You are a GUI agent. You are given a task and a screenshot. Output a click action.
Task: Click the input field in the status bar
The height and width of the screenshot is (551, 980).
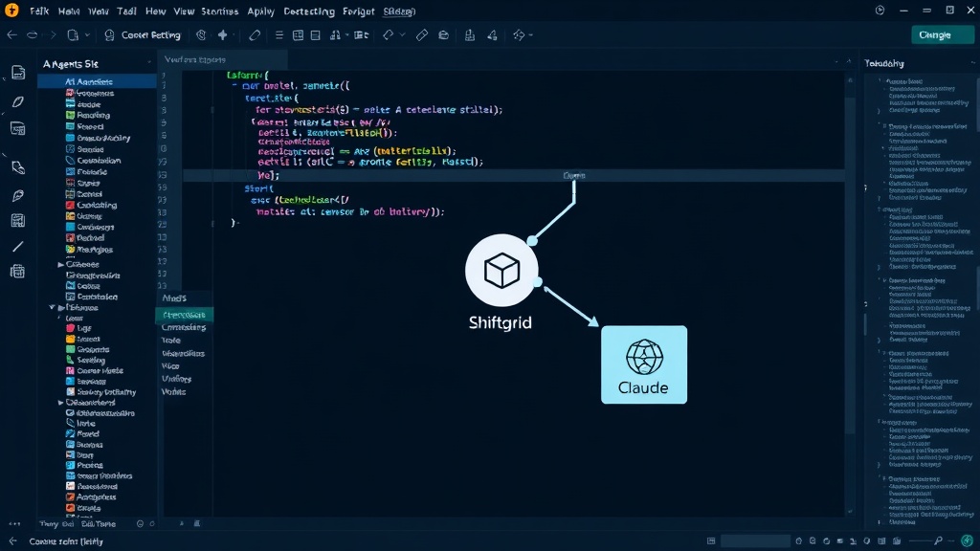(755, 540)
